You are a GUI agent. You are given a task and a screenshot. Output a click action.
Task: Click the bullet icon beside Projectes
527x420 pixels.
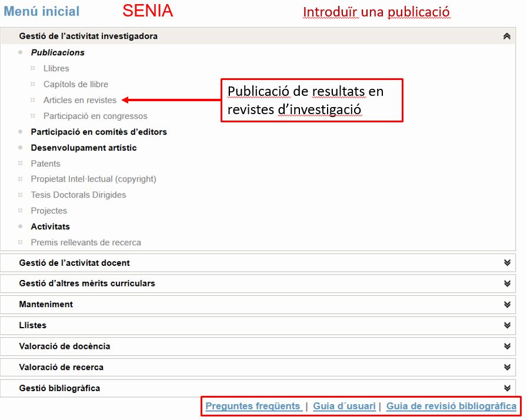20,211
